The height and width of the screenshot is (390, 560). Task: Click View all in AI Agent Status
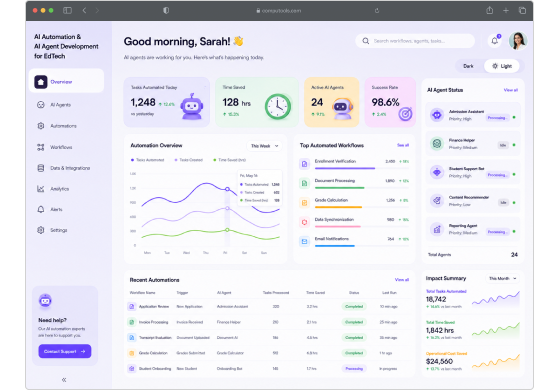point(510,90)
